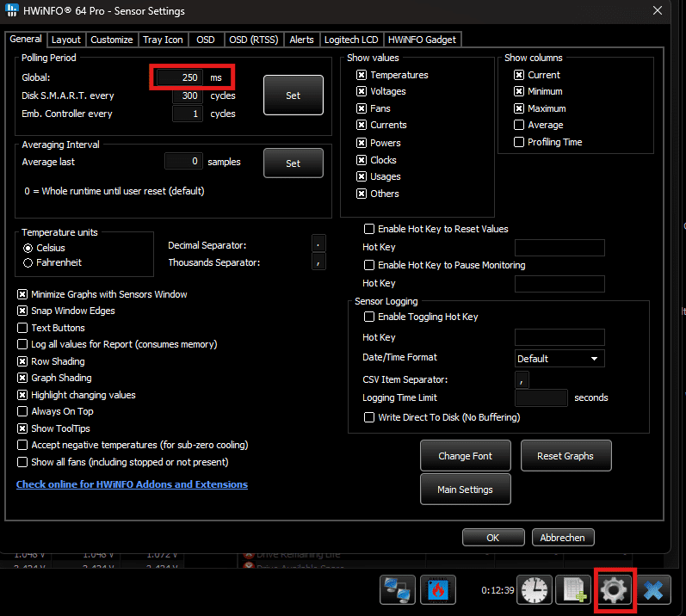Open Check online for HWiNFO Addons link
The width and height of the screenshot is (686, 616).
[x=133, y=484]
